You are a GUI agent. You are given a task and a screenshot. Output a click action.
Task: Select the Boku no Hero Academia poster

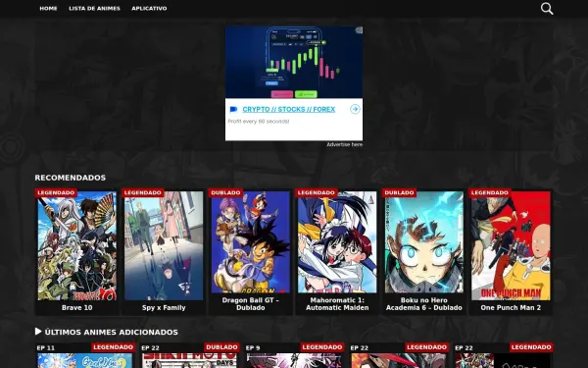pyautogui.click(x=423, y=242)
